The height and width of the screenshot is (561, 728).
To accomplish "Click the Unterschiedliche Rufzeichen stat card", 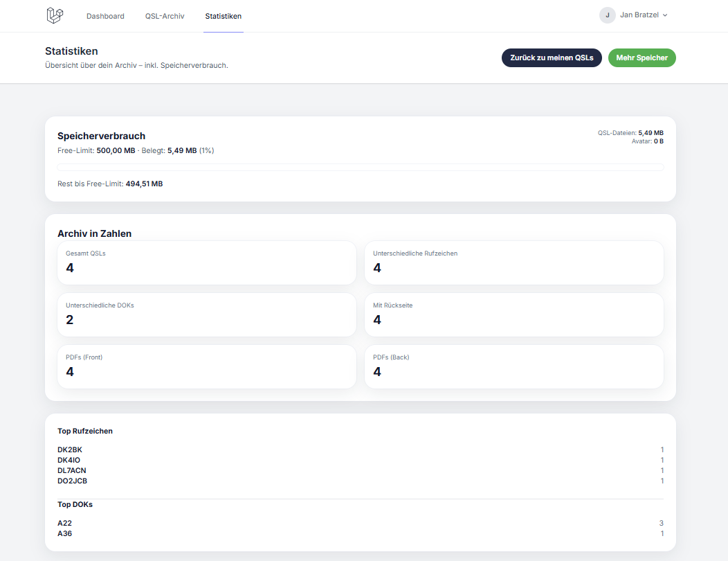I will [x=513, y=262].
